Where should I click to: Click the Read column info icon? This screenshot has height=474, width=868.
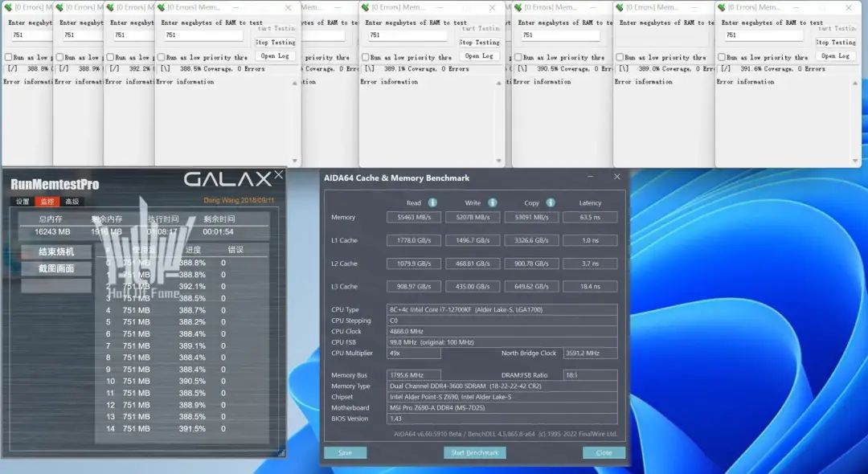(x=432, y=202)
